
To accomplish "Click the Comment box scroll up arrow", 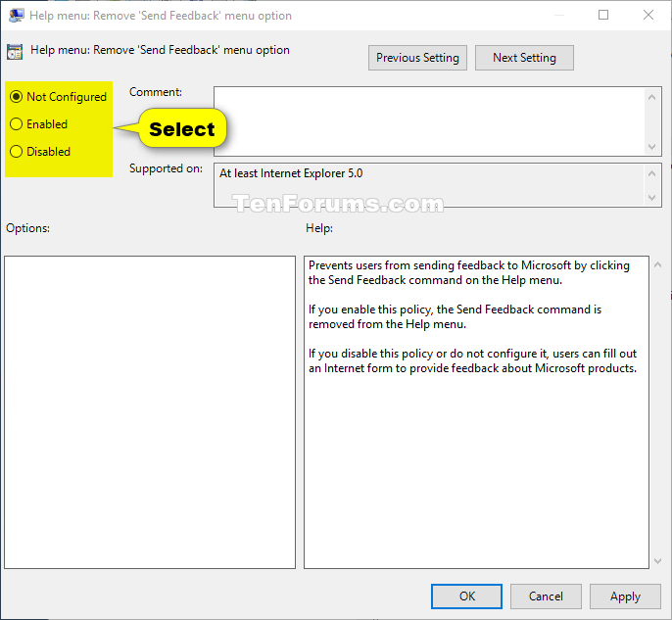I will [x=651, y=97].
